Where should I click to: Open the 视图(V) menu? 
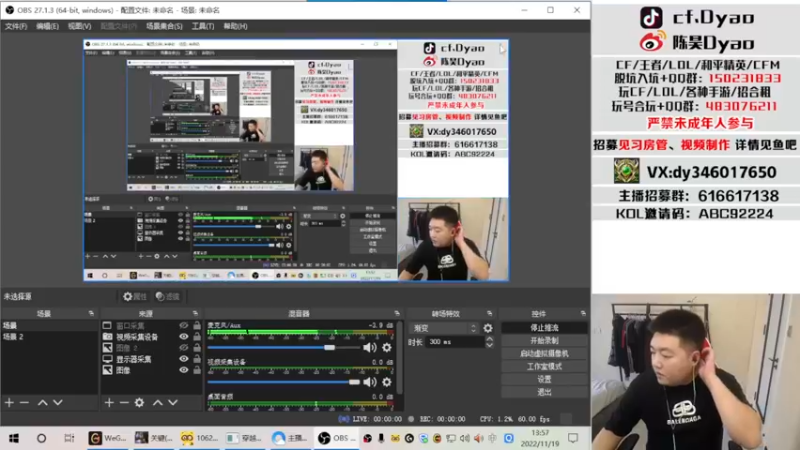tap(80, 26)
